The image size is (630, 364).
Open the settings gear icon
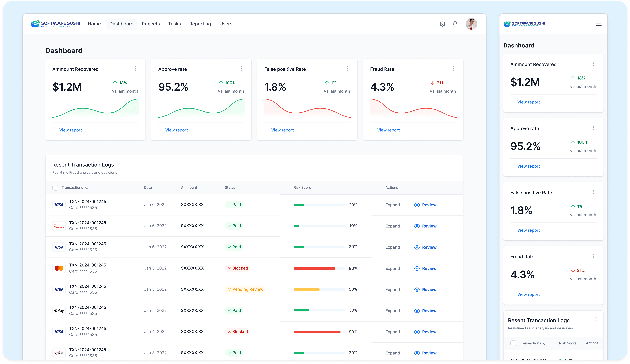[x=442, y=24]
